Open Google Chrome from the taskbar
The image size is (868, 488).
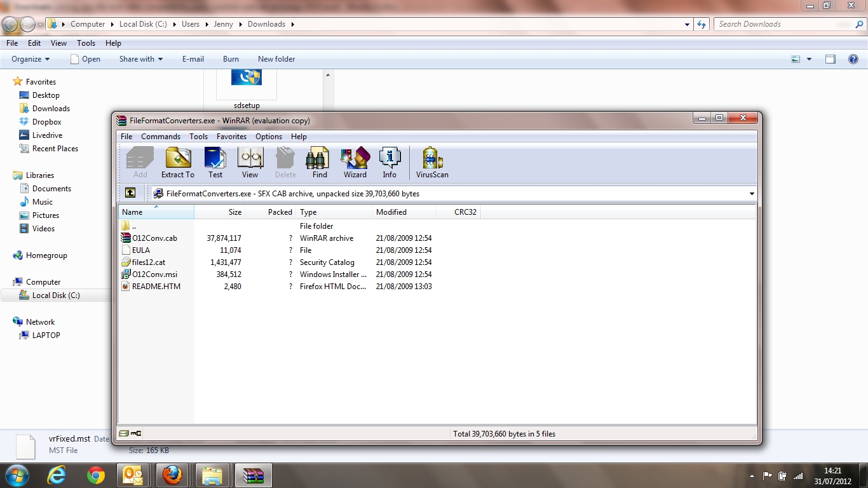pyautogui.click(x=96, y=475)
